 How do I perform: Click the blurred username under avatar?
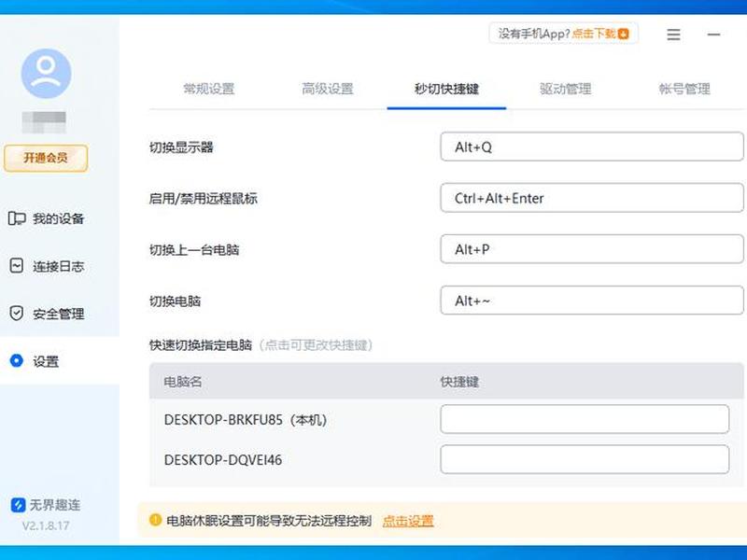coord(44,122)
